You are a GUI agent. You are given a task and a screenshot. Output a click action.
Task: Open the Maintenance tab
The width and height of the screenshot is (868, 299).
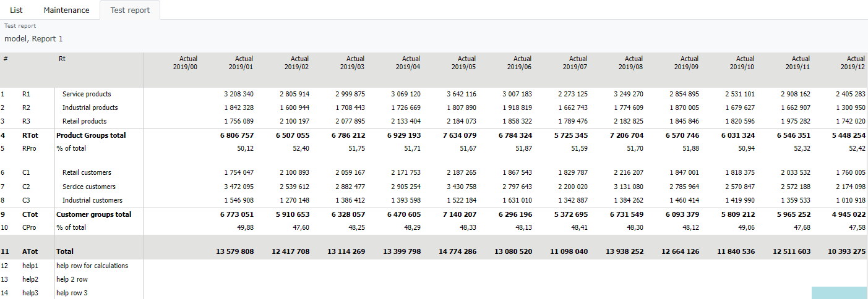[66, 10]
